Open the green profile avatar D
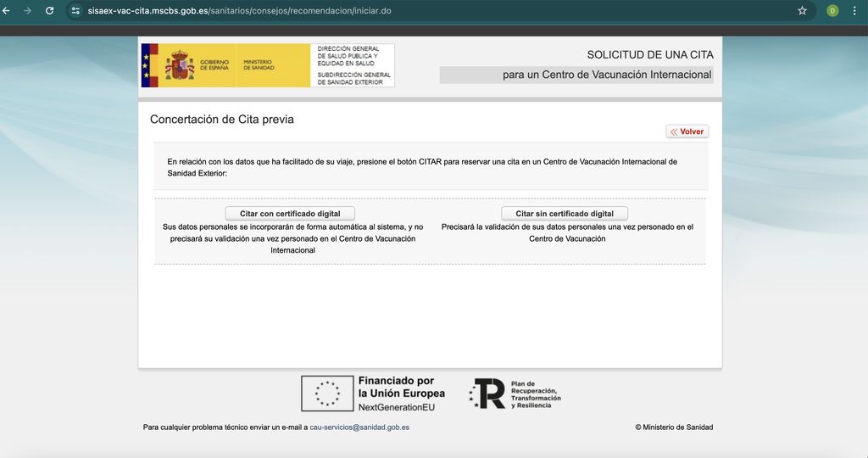Image resolution: width=868 pixels, height=458 pixels. point(832,10)
